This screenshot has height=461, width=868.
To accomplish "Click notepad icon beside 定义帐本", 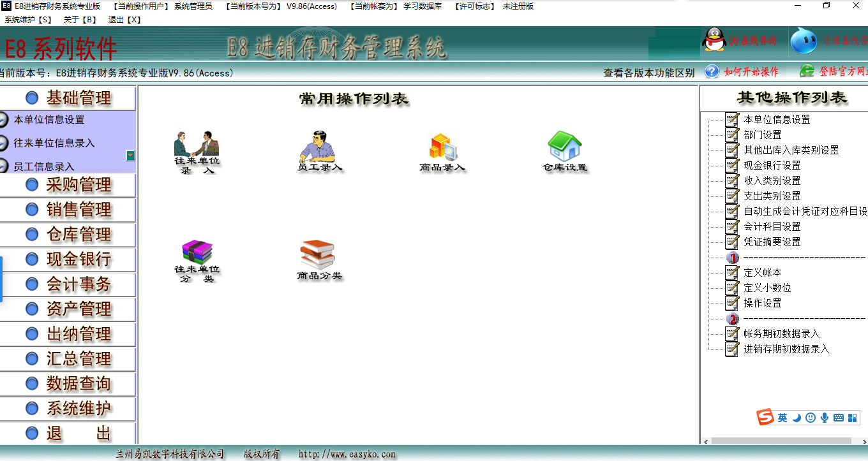I will pyautogui.click(x=733, y=272).
